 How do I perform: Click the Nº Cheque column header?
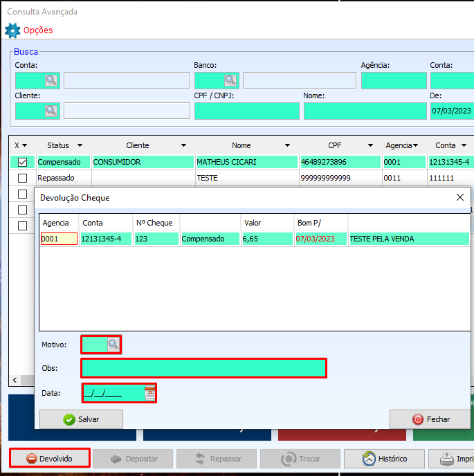click(x=156, y=223)
